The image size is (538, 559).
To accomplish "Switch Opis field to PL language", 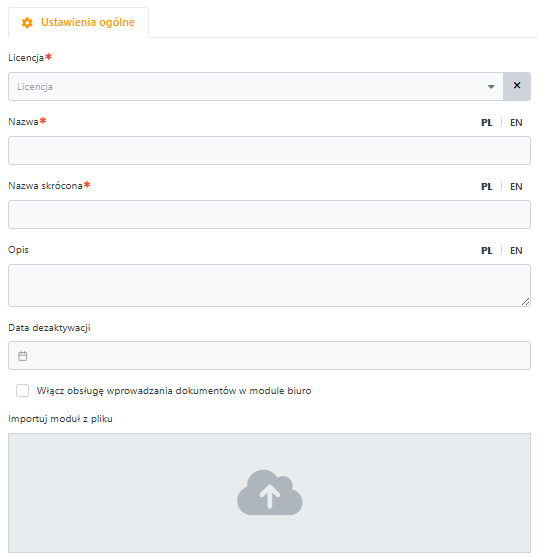I will coord(487,251).
